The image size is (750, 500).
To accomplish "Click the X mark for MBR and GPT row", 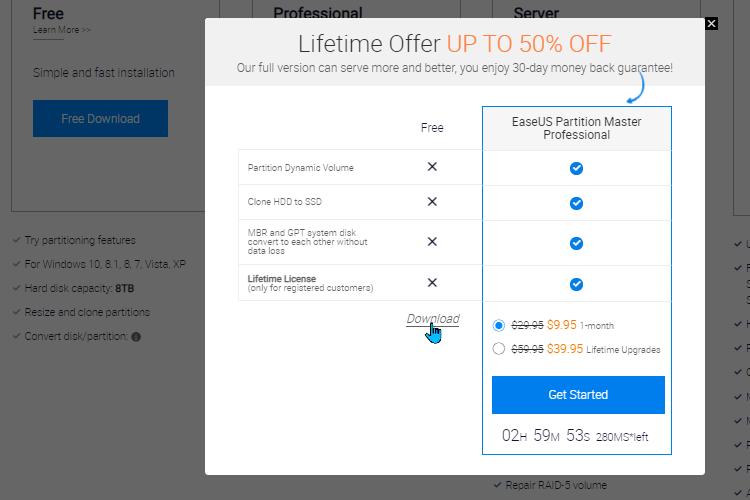I will coord(432,242).
